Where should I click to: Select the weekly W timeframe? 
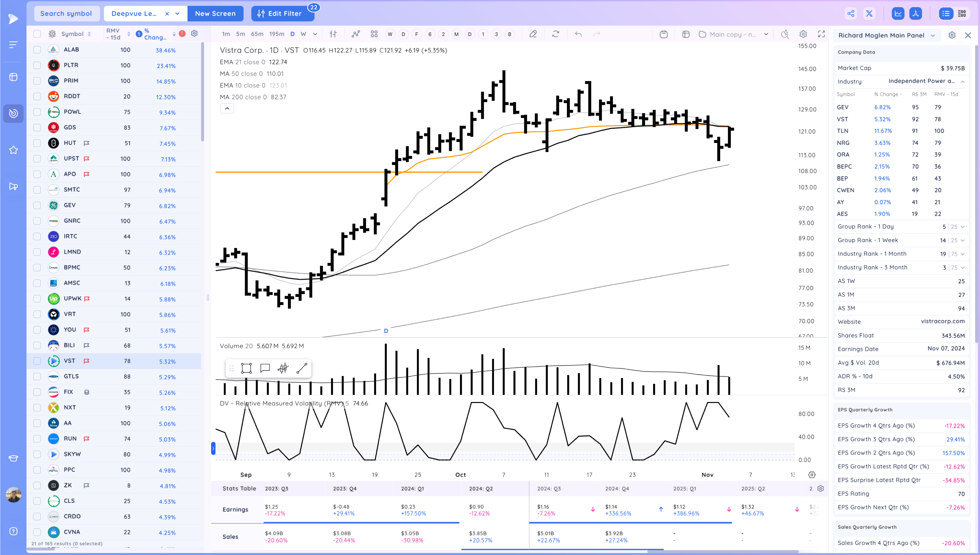coord(303,34)
